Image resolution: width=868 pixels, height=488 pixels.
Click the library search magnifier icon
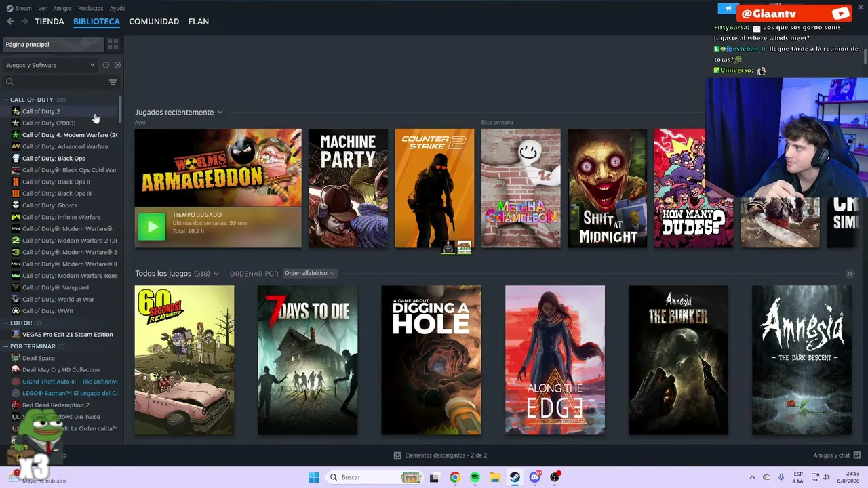(9, 82)
